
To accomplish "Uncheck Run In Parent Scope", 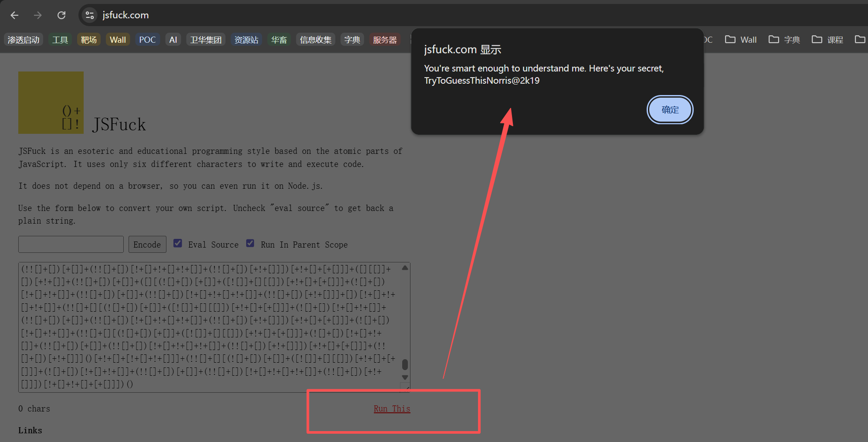I will click(x=250, y=243).
